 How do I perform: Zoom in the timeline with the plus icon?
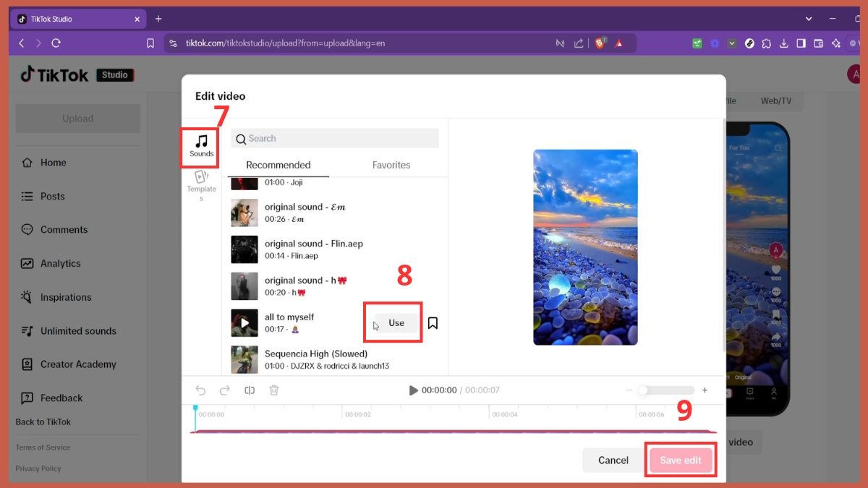705,390
